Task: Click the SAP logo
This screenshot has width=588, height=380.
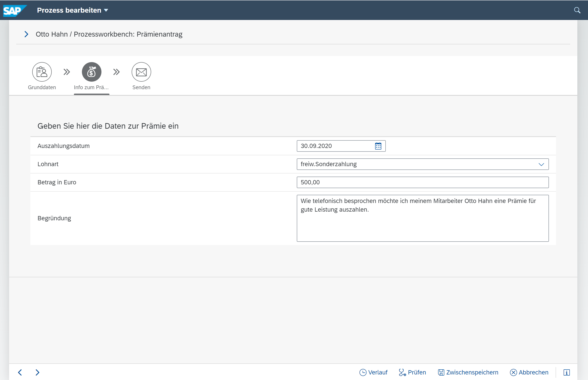Action: [15, 10]
